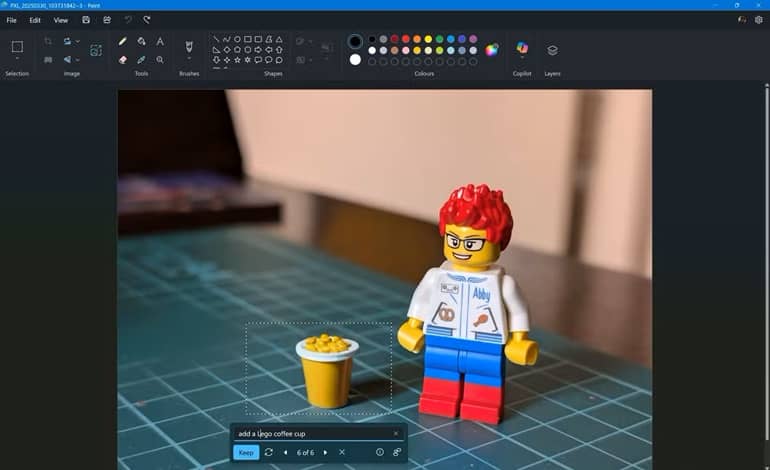The height and width of the screenshot is (470, 770).
Task: Select the Colour picker eyedropper tool
Action: [141, 60]
